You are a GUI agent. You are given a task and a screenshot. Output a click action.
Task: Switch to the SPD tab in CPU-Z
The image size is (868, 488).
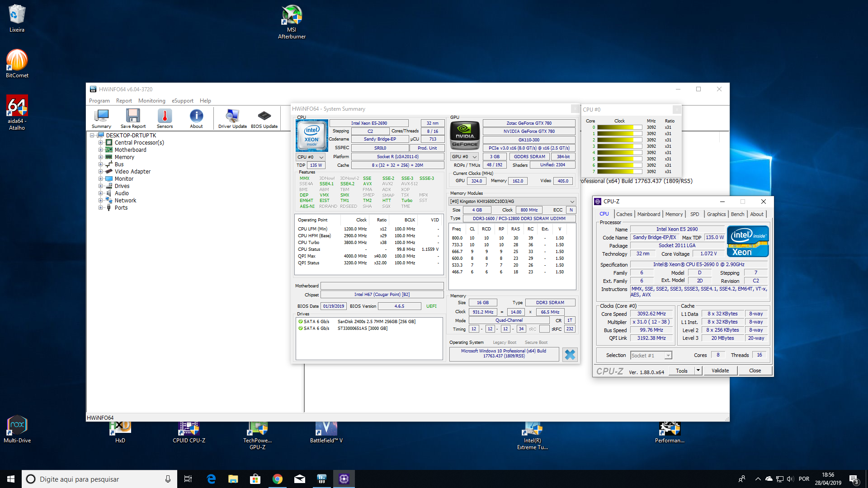[x=694, y=214]
